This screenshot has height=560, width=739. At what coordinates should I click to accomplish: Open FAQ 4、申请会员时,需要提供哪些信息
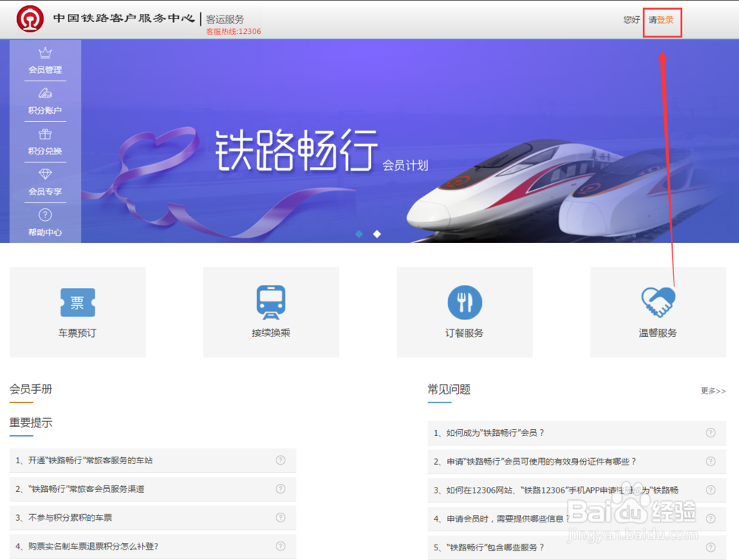click(577, 519)
